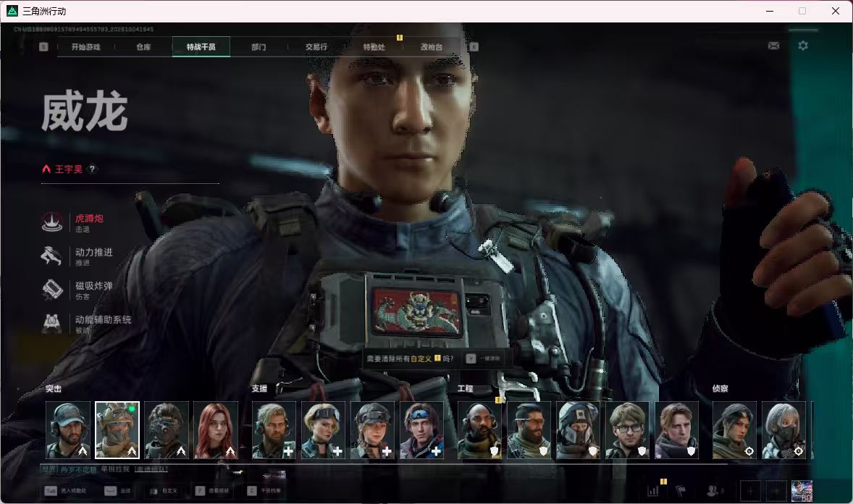Choose the first 支援 operator with headset
The width and height of the screenshot is (853, 504).
pyautogui.click(x=274, y=430)
